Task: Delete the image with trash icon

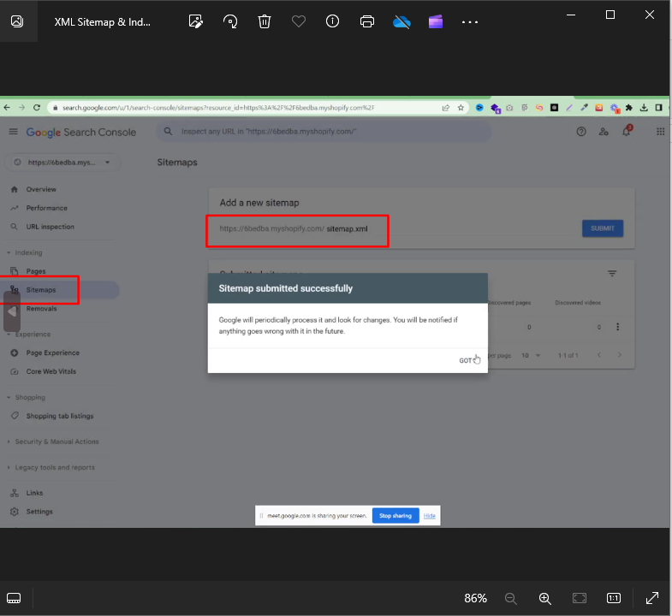Action: [265, 21]
